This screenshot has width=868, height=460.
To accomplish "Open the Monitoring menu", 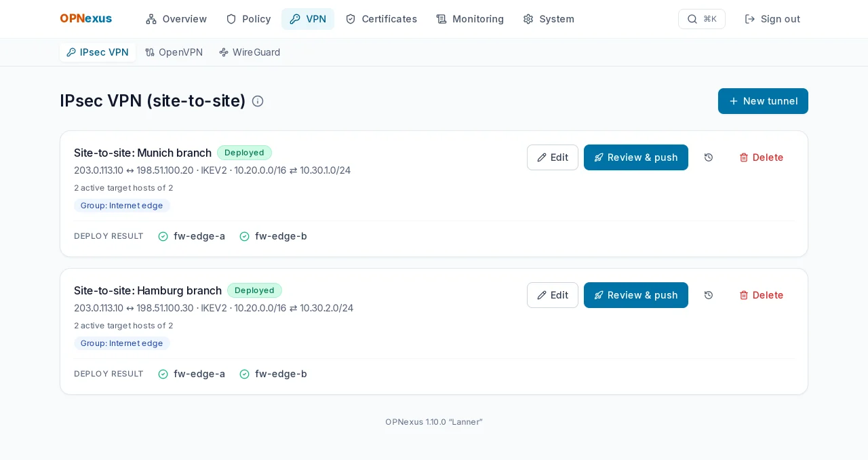I will 470,19.
